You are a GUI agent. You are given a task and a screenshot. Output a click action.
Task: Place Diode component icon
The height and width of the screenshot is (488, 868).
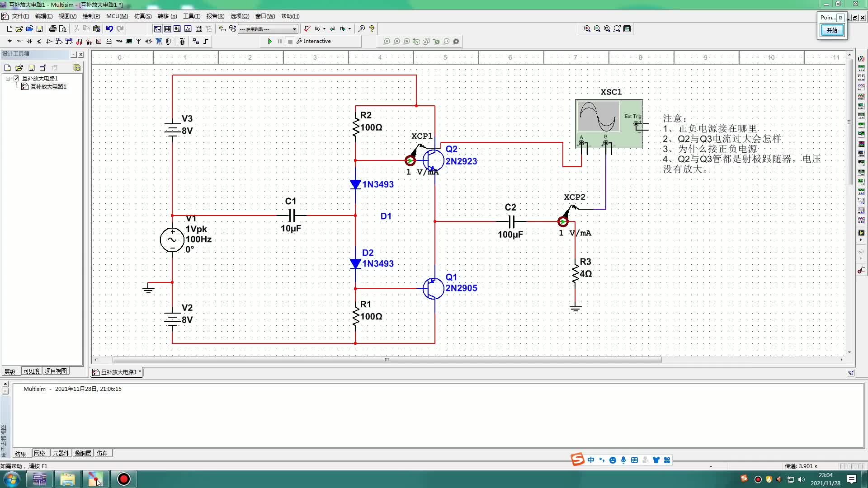tap(29, 41)
